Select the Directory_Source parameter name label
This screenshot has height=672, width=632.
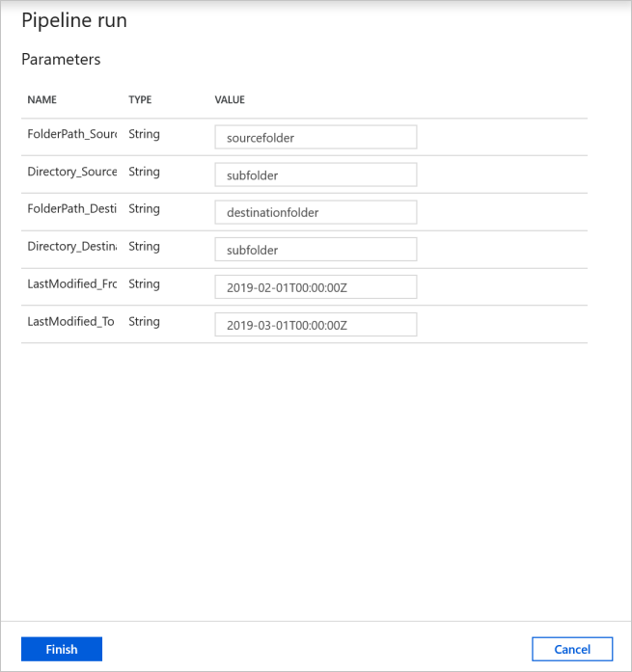pyautogui.click(x=72, y=172)
